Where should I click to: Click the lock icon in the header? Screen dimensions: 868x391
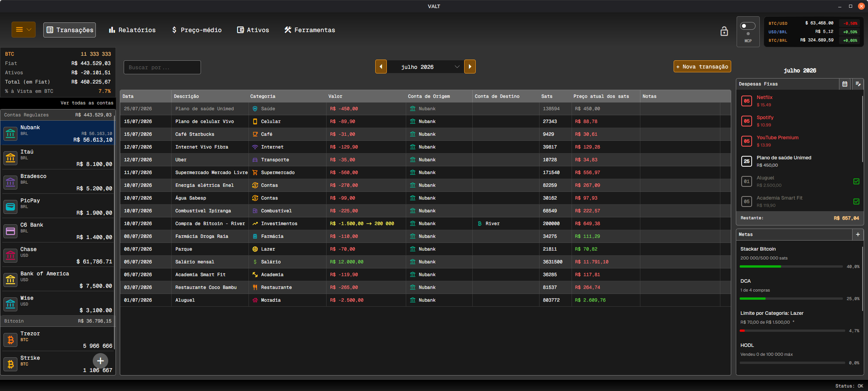pyautogui.click(x=724, y=31)
